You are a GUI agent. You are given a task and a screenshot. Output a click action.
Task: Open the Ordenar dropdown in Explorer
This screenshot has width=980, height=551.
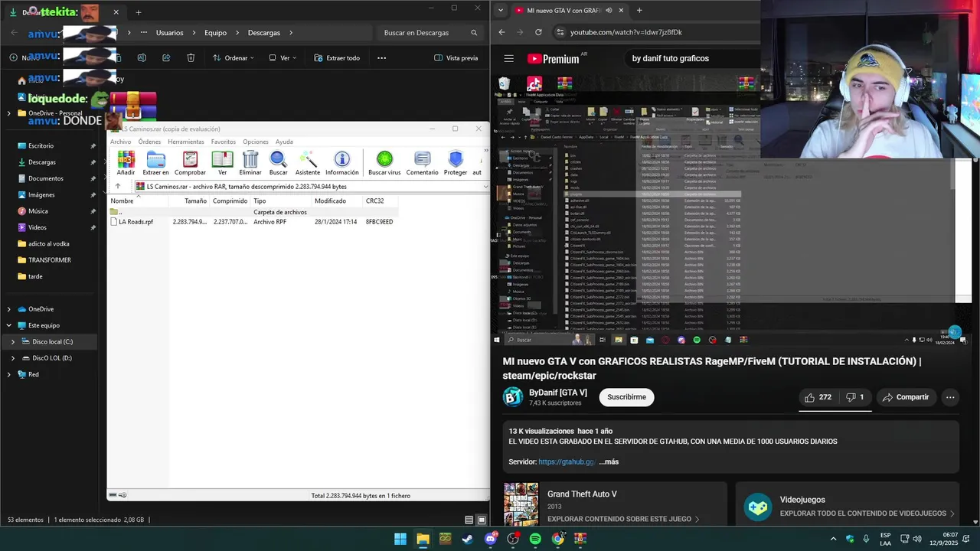tap(232, 57)
